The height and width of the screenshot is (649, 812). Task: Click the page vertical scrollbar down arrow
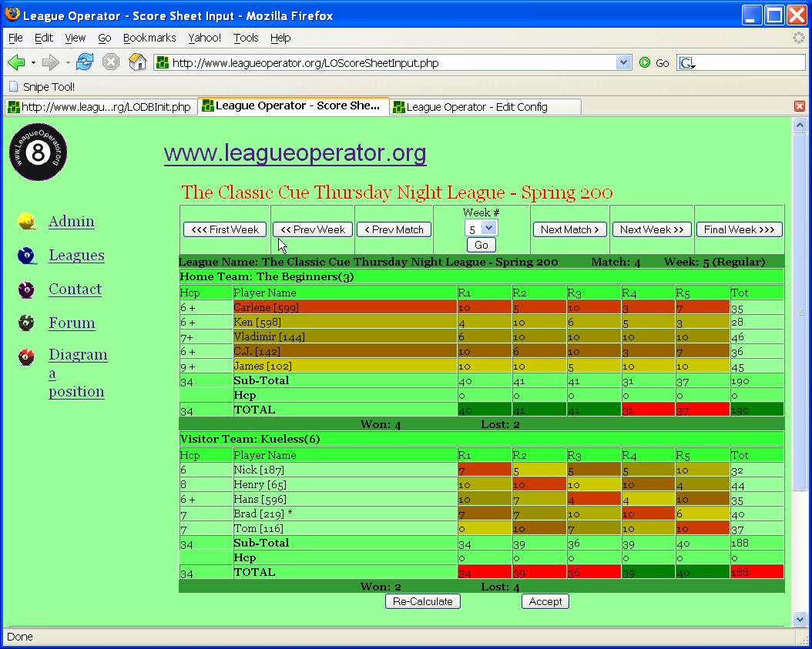[800, 619]
